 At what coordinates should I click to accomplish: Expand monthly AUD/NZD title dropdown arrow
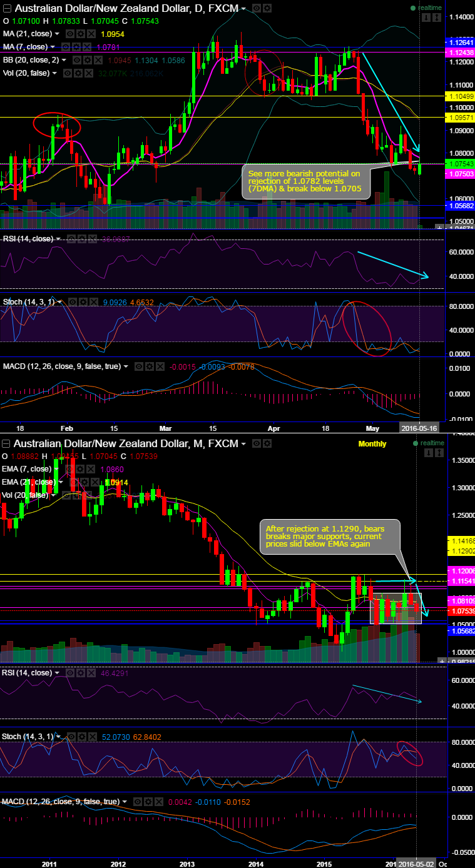coord(243,443)
